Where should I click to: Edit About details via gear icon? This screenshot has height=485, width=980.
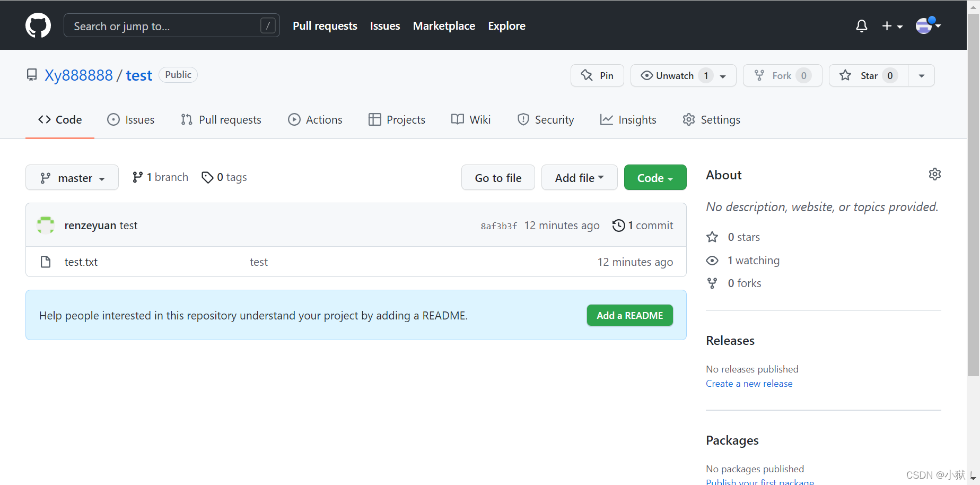(x=934, y=174)
